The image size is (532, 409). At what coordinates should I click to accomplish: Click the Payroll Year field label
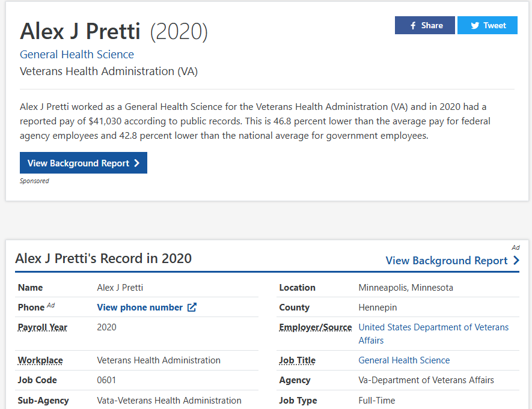click(43, 328)
